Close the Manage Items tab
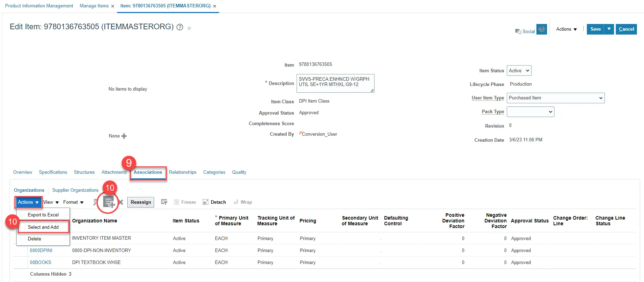Screen dimensions: 644x282 [x=113, y=6]
